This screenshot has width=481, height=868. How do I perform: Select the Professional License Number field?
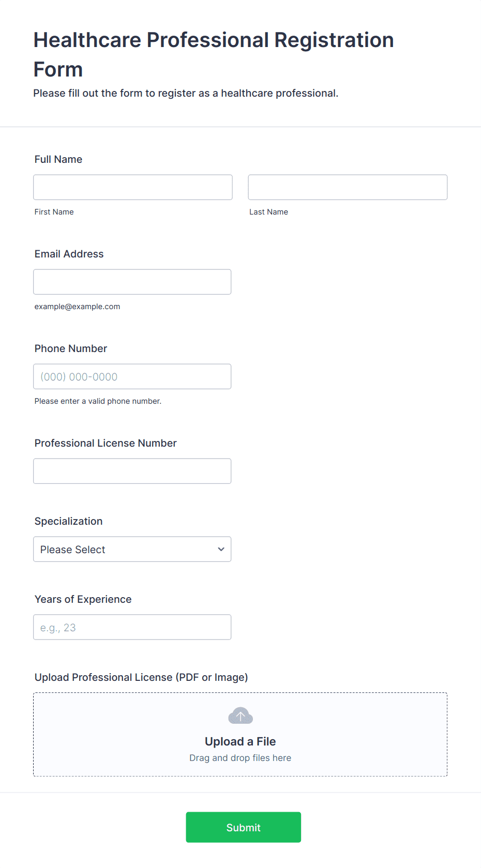click(x=132, y=471)
